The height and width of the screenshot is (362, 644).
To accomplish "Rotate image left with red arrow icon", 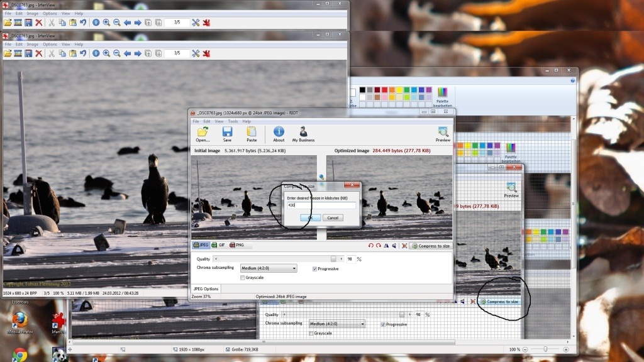I will click(371, 246).
